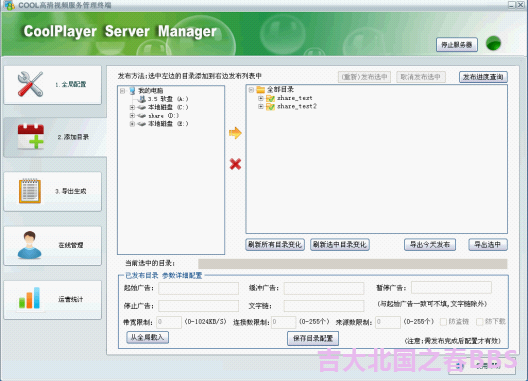Collapse the 全部目录 root node
Image resolution: width=528 pixels, height=381 pixels.
click(x=251, y=90)
